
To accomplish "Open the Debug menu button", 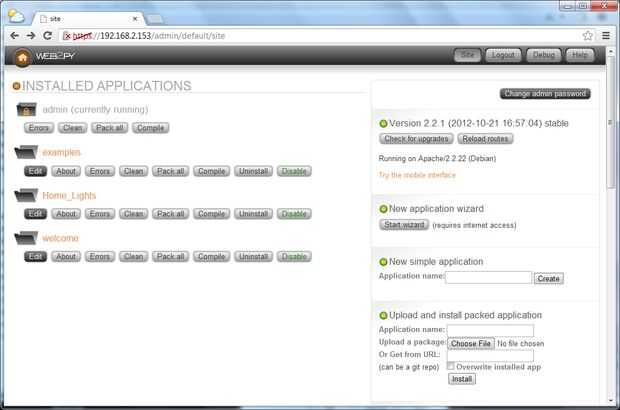I will [x=544, y=55].
